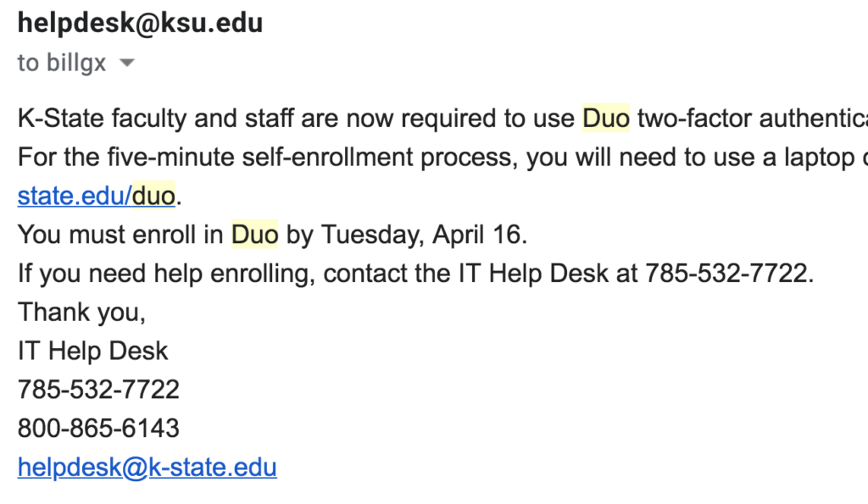
Task: Click the 'IT Help Desk' signature line
Action: tap(92, 352)
